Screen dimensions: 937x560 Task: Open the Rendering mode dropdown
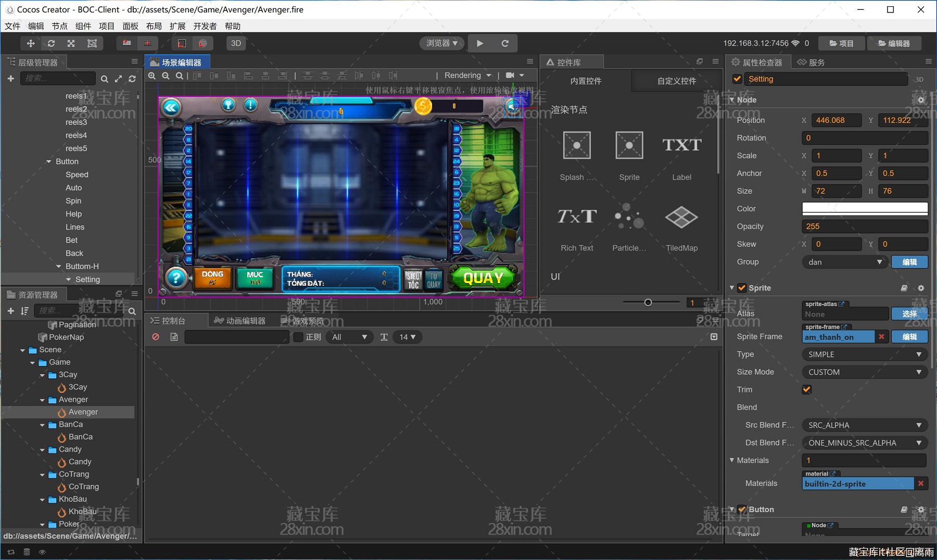(467, 75)
